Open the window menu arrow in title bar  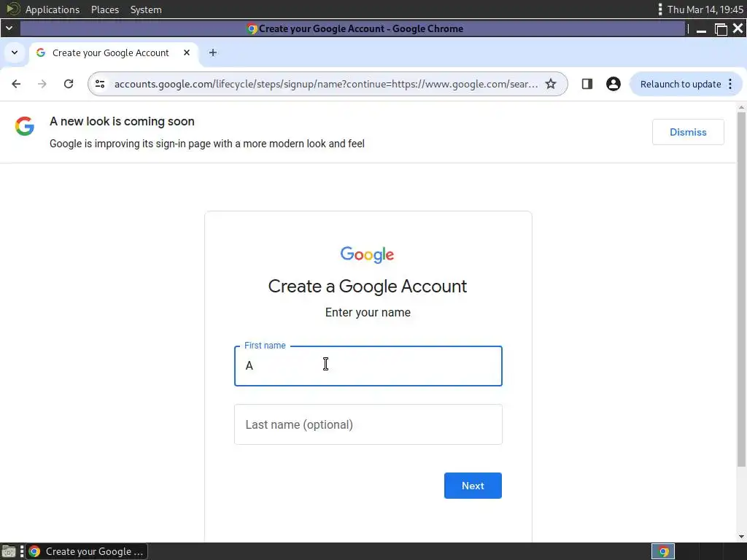pyautogui.click(x=9, y=28)
